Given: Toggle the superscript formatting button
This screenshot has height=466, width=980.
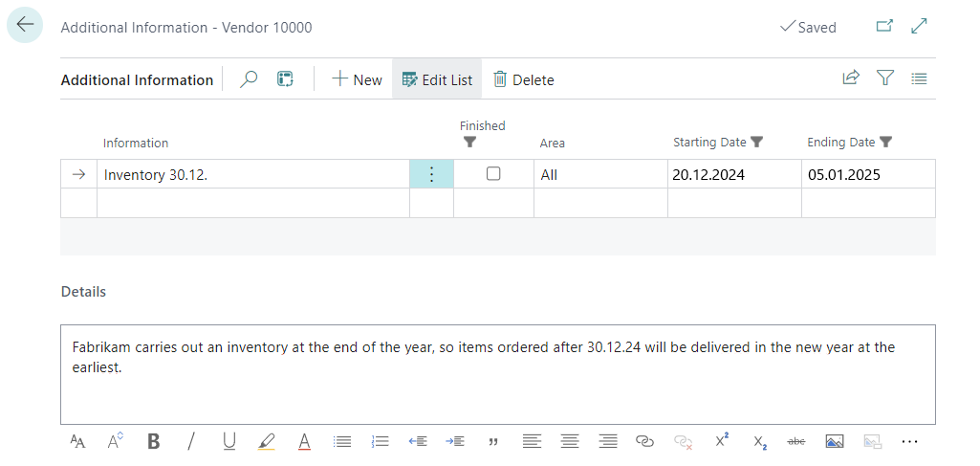Looking at the screenshot, I should coord(721,441).
